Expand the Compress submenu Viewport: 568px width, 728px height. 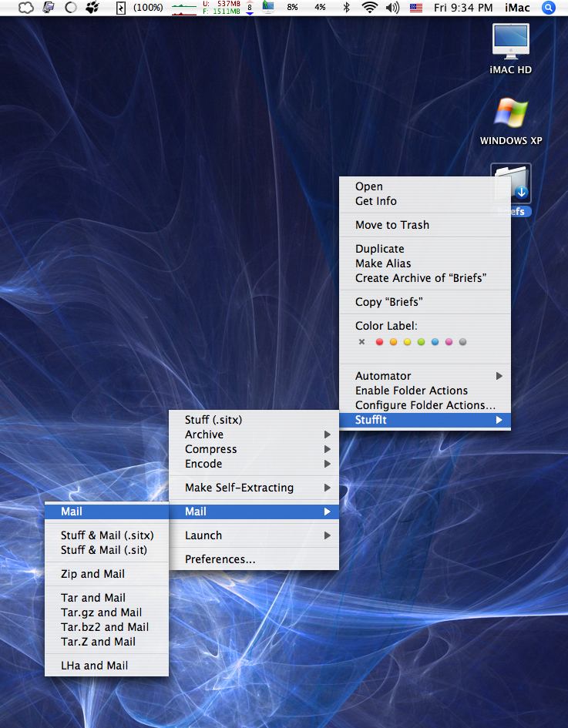pos(254,449)
